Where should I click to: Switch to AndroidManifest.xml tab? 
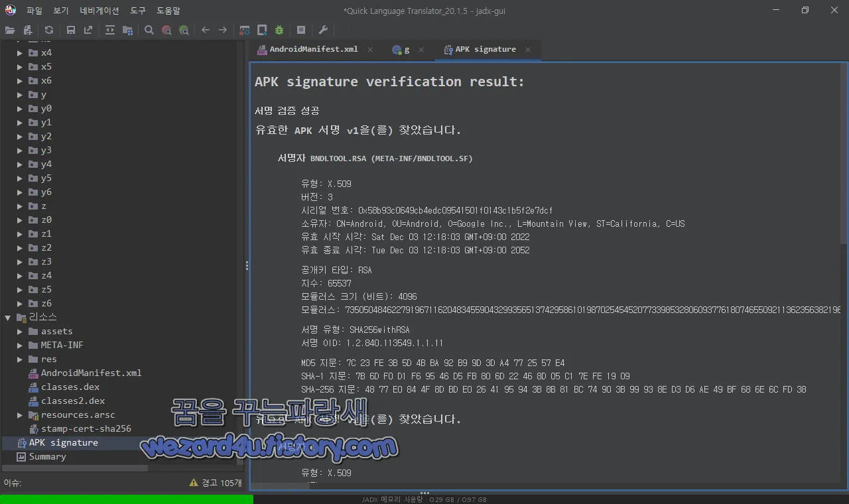pos(314,50)
